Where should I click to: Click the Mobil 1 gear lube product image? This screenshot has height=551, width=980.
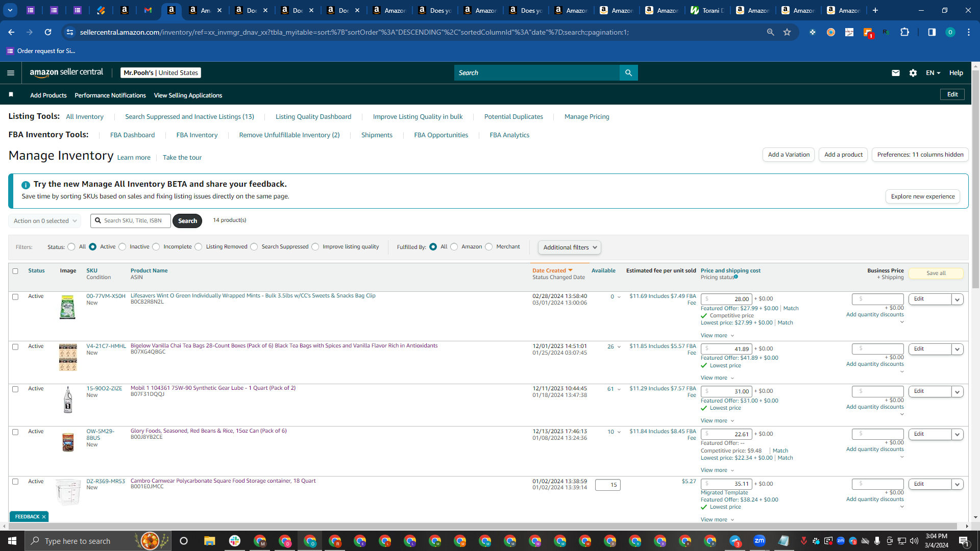pyautogui.click(x=67, y=400)
